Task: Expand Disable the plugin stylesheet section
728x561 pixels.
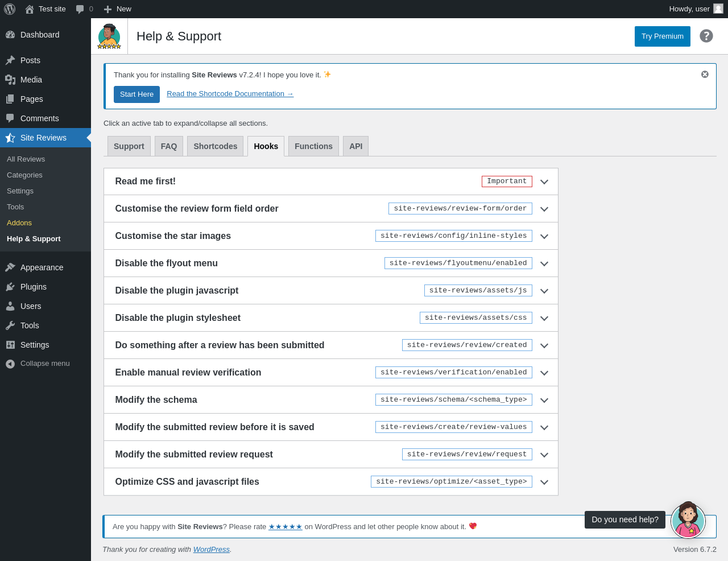Action: tap(331, 318)
